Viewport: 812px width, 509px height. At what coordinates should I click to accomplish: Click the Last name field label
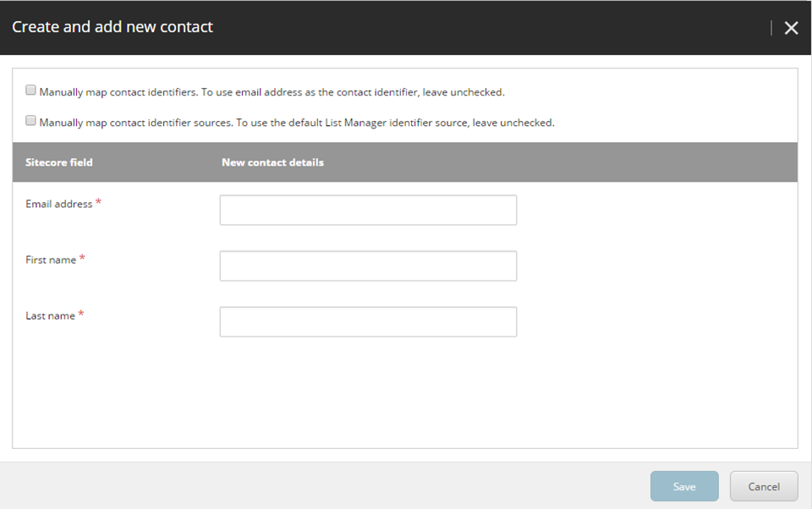tap(50, 315)
